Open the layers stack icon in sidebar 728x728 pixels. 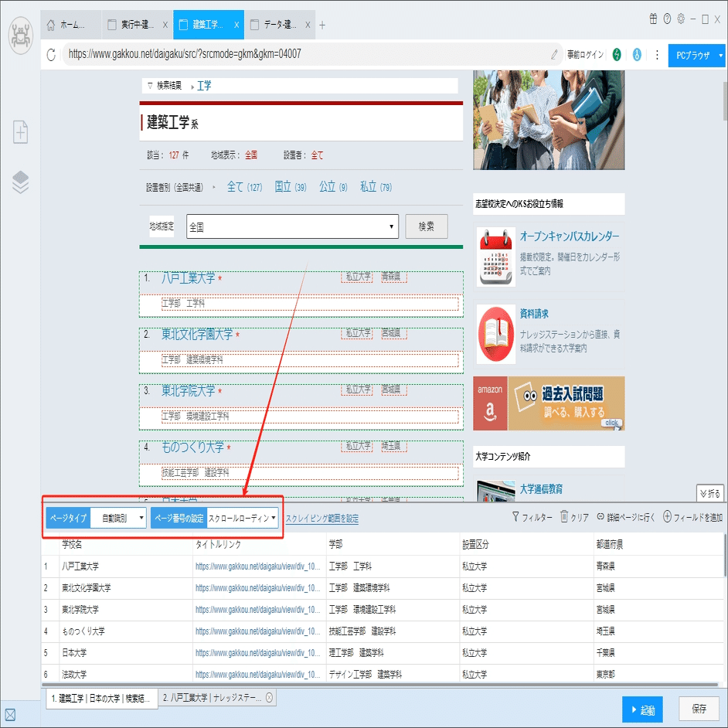pos(20,182)
